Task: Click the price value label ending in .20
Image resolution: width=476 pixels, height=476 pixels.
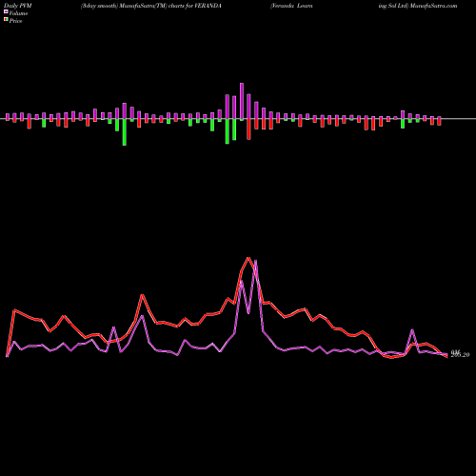Action: coord(460,355)
